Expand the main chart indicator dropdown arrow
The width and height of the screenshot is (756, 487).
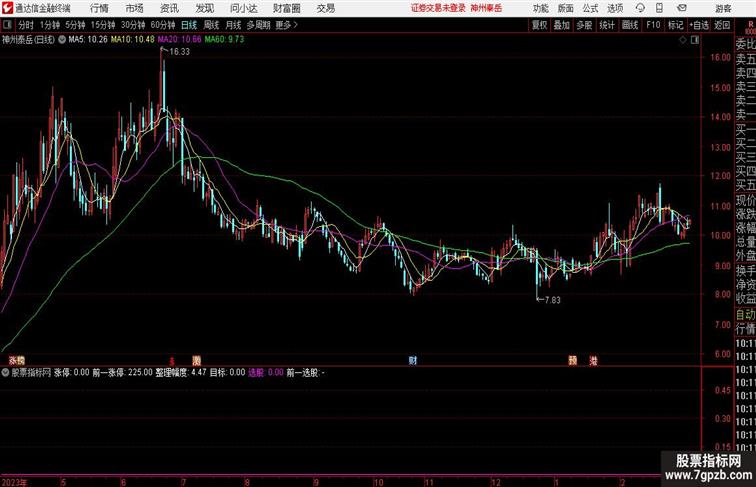click(x=62, y=40)
